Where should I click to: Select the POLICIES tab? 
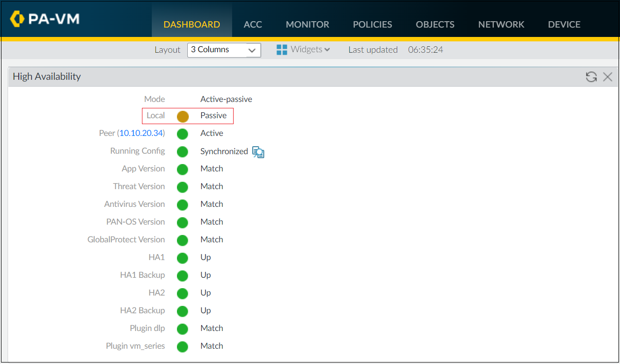click(x=372, y=24)
